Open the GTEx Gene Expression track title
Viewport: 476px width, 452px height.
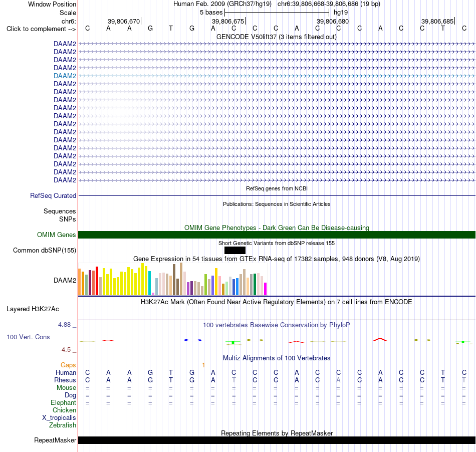pyautogui.click(x=277, y=259)
